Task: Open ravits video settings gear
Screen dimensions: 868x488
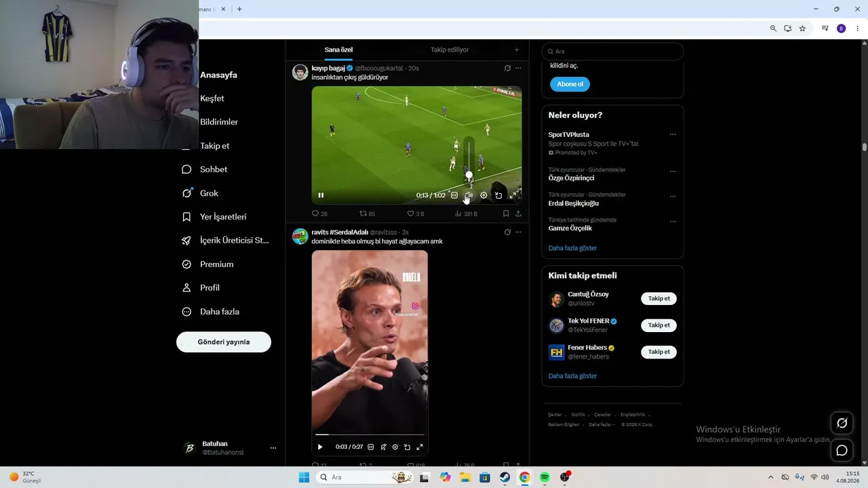Action: click(x=395, y=447)
